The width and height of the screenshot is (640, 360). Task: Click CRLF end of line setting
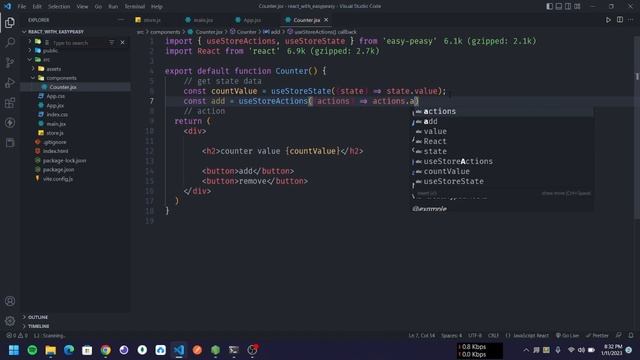tap(493, 336)
